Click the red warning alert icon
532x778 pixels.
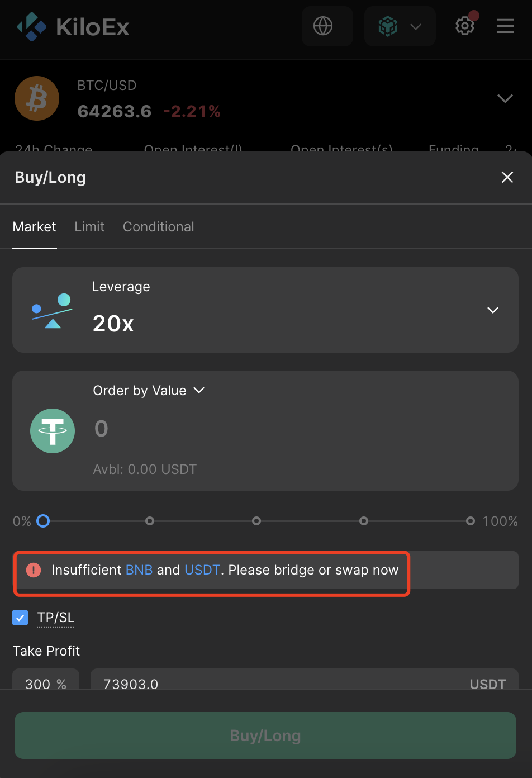click(34, 570)
